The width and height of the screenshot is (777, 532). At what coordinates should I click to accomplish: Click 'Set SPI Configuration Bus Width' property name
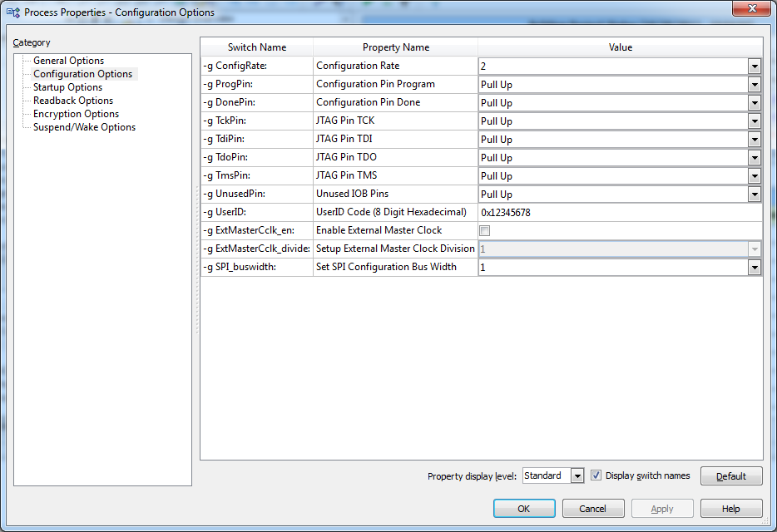coord(386,268)
